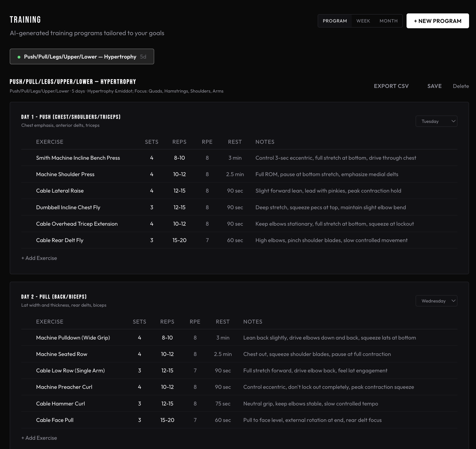Screen dimensions: 476x449
Task: Edit sets 4 for Machine Preacher Curl
Action: [139, 387]
